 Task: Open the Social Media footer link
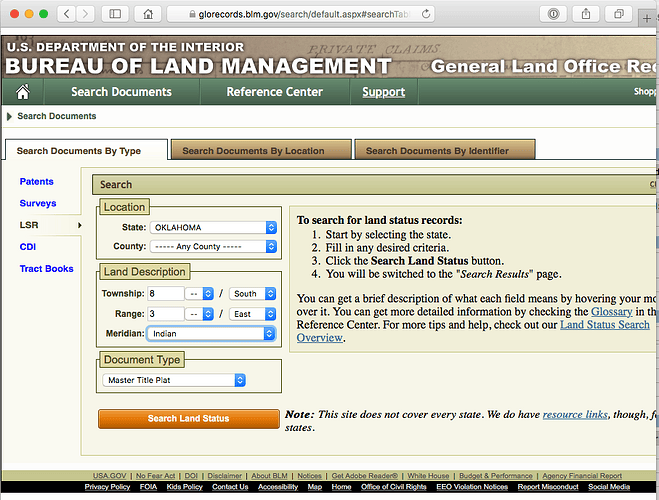609,487
